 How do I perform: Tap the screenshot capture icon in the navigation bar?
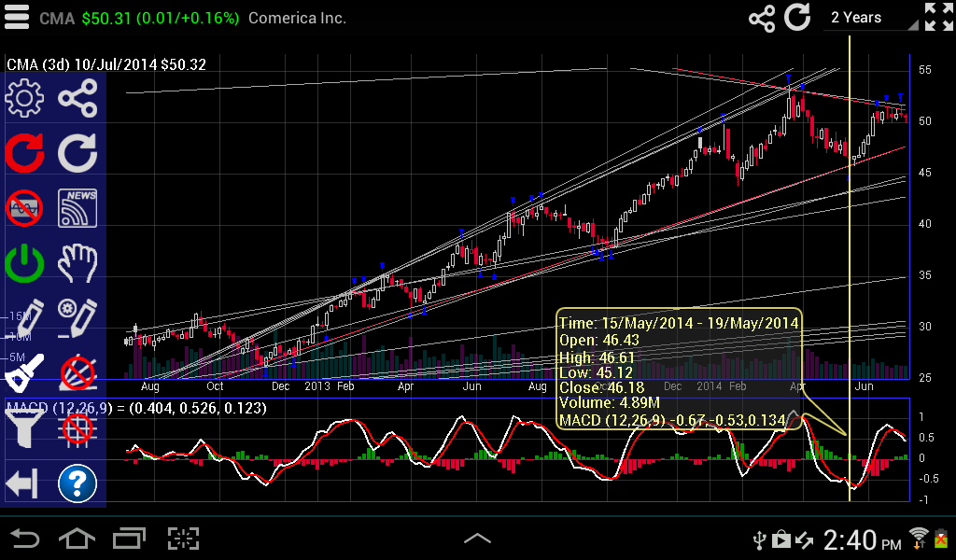point(184,539)
